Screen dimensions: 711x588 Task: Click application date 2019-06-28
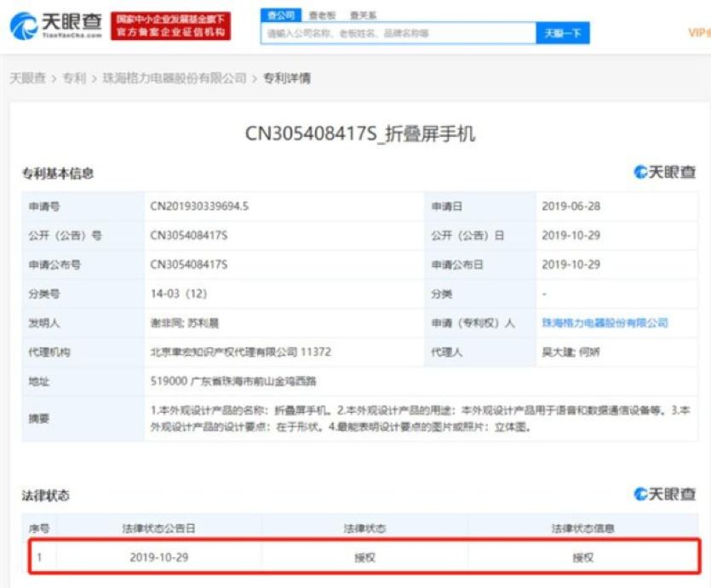(x=571, y=206)
